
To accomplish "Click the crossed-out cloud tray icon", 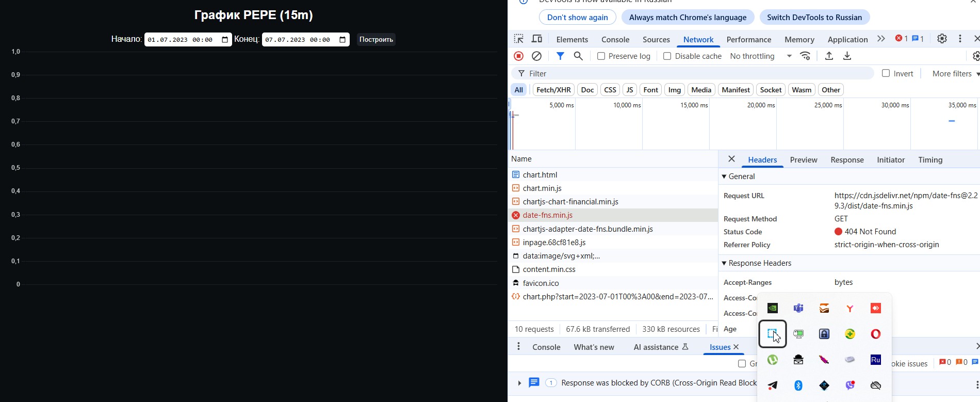I will click(x=876, y=385).
